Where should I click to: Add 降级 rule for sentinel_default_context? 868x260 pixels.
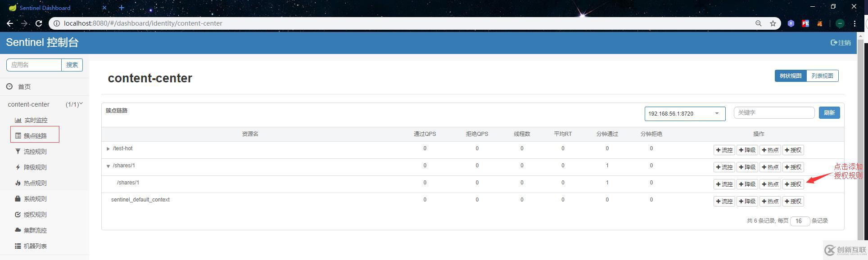[747, 202]
